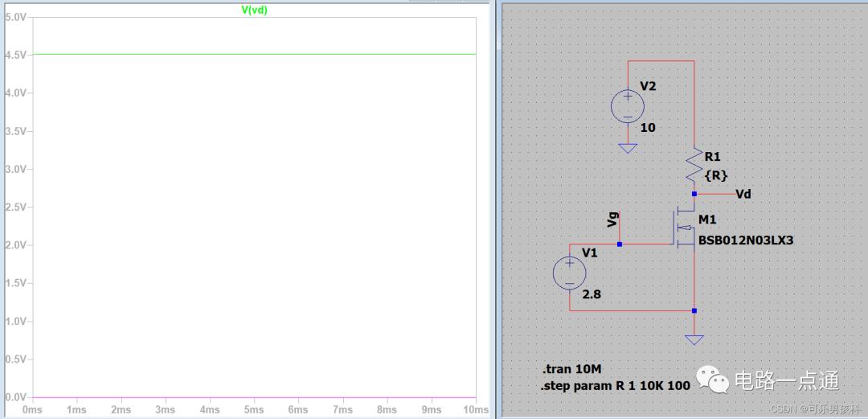
Task: Click the 3ms x-axis label
Action: tap(166, 409)
